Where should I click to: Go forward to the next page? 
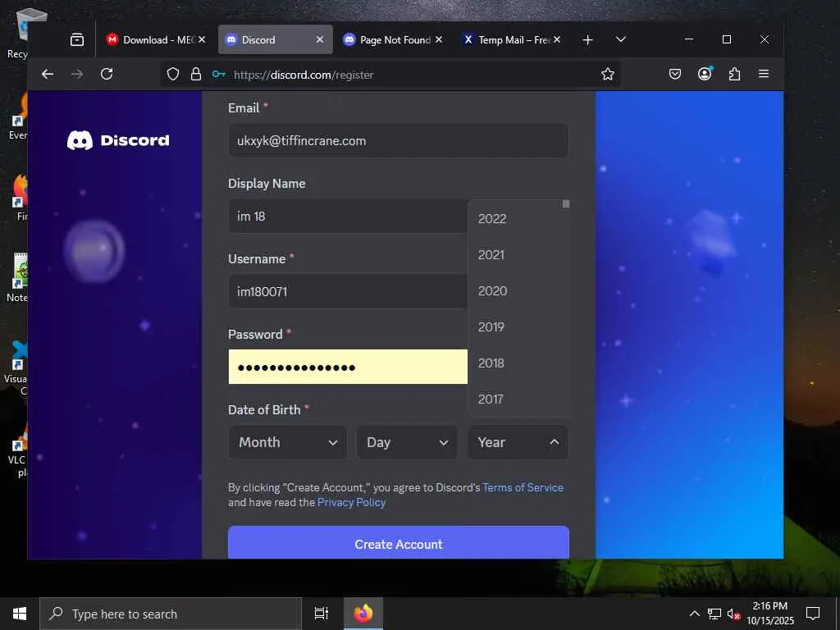click(77, 74)
